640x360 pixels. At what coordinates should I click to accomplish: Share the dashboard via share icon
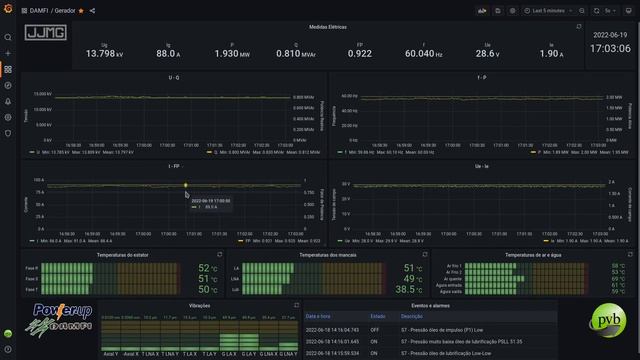coord(92,11)
